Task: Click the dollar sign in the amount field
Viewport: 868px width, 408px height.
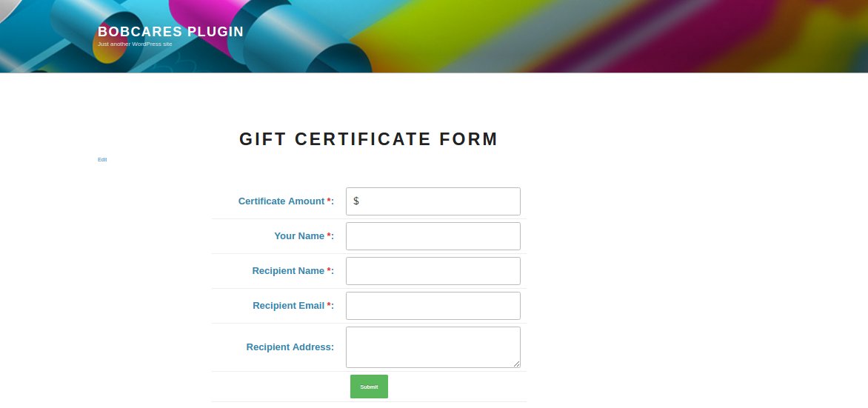Action: (x=356, y=201)
